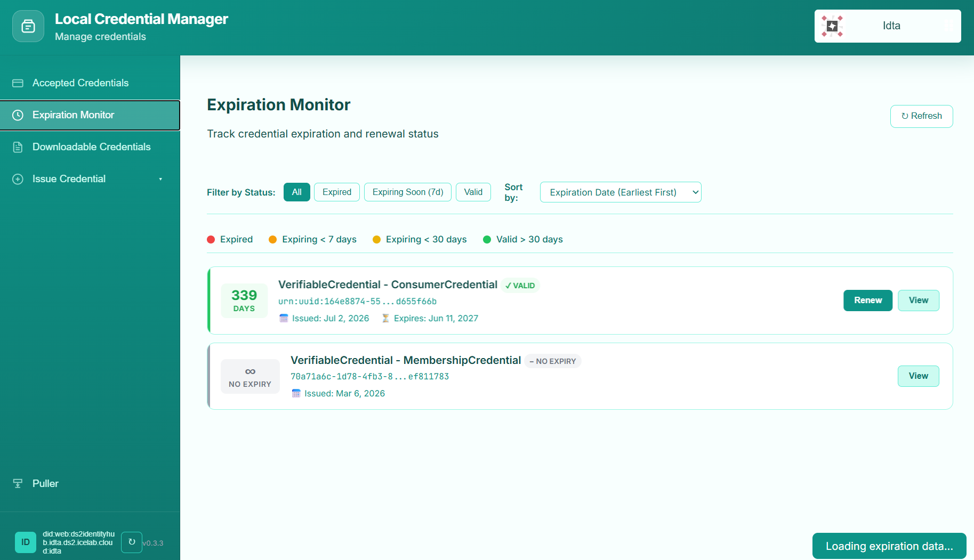The image size is (974, 560).
Task: Open Expiration Monitor page
Action: 90,115
